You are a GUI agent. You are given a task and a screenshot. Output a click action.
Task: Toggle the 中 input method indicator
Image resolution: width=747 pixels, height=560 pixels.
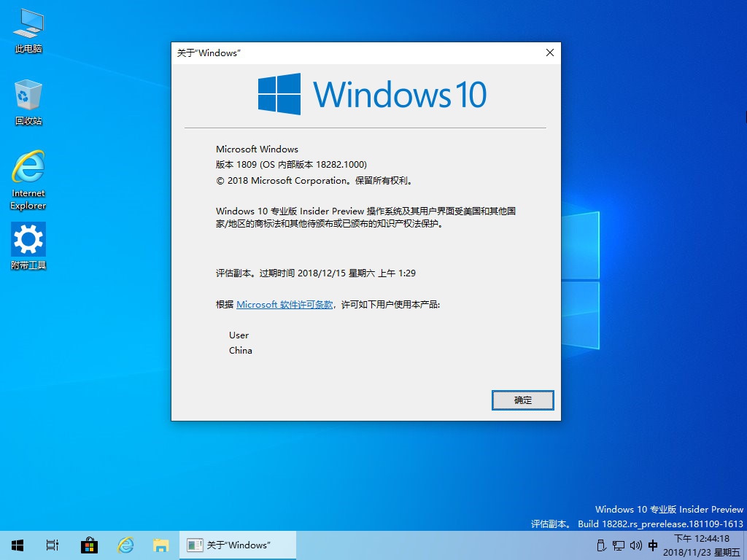tap(653, 545)
